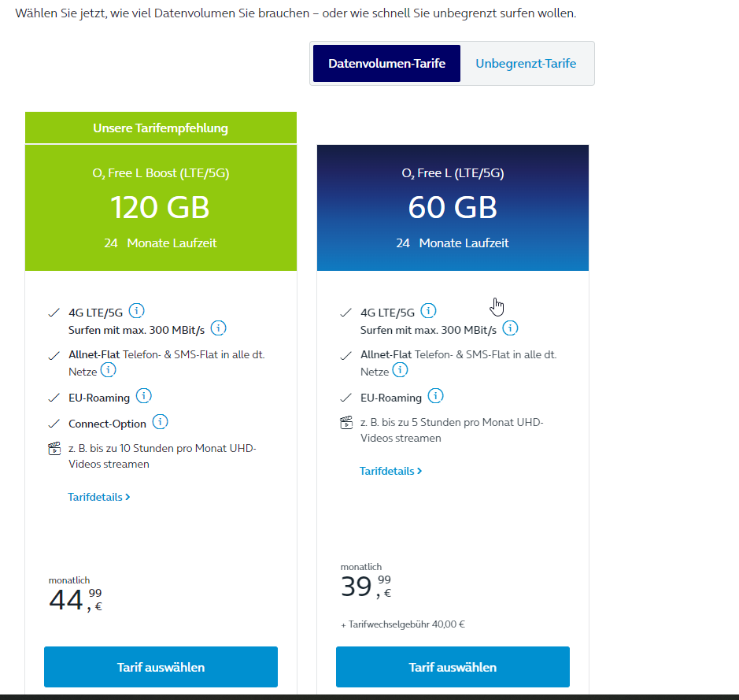Click 24 Monate Laufzeit in 60 GB plan

(452, 243)
